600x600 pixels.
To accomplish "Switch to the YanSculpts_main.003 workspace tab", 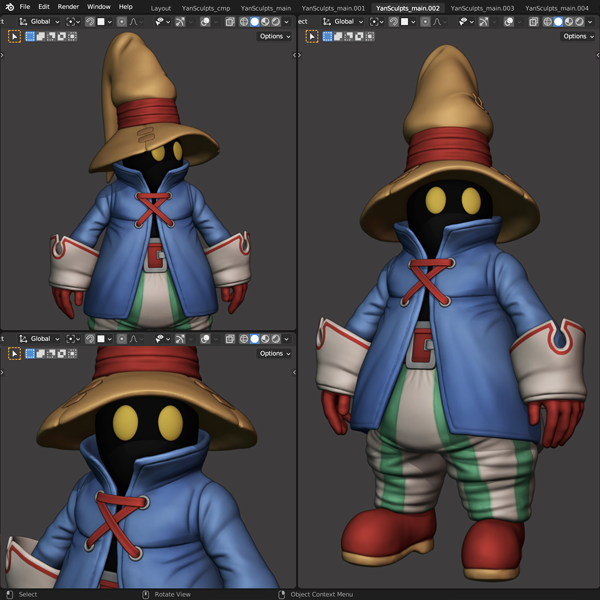I will click(x=482, y=8).
